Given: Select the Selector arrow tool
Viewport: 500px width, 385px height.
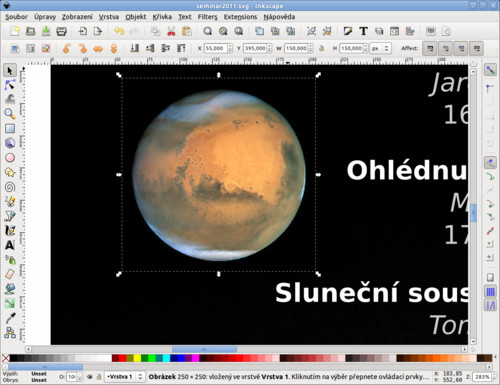Looking at the screenshot, I should [x=10, y=71].
